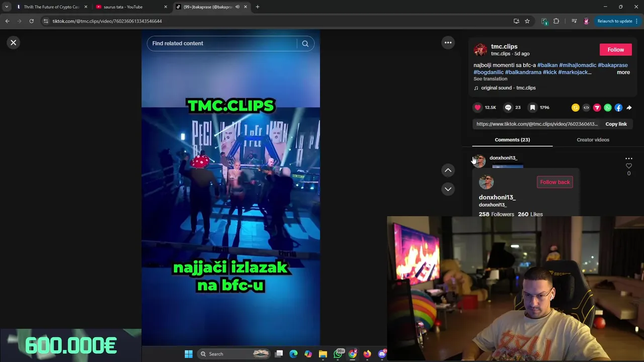The width and height of the screenshot is (644, 362).
Task: Launch Microsoft Edge from the taskbar
Action: 293,354
